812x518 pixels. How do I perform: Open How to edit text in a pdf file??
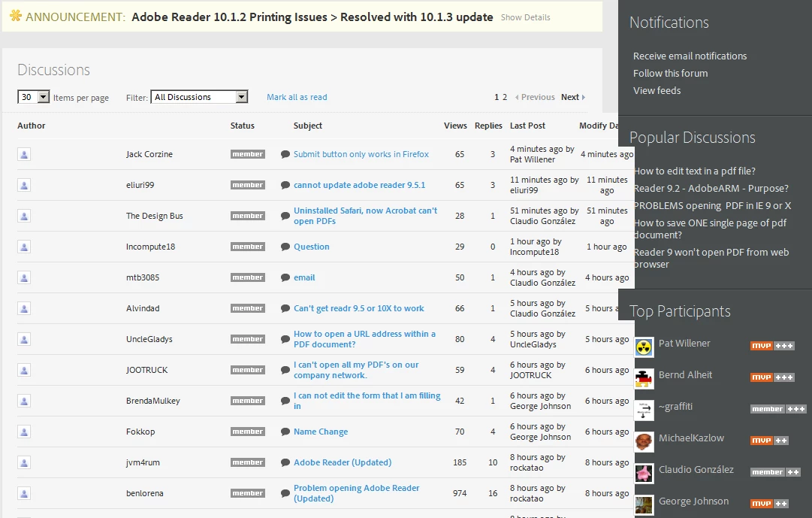click(695, 171)
